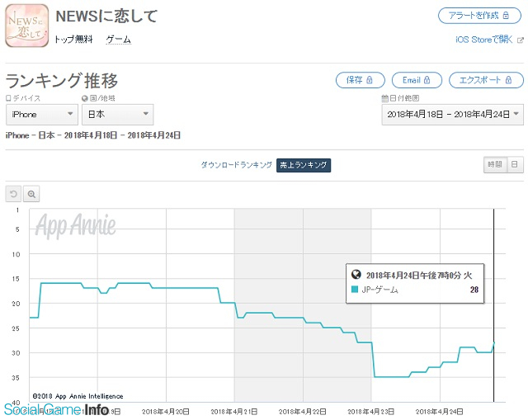Image resolution: width=528 pixels, height=420 pixels.
Task: Click the SocialGameInfo logo
Action: point(57,409)
